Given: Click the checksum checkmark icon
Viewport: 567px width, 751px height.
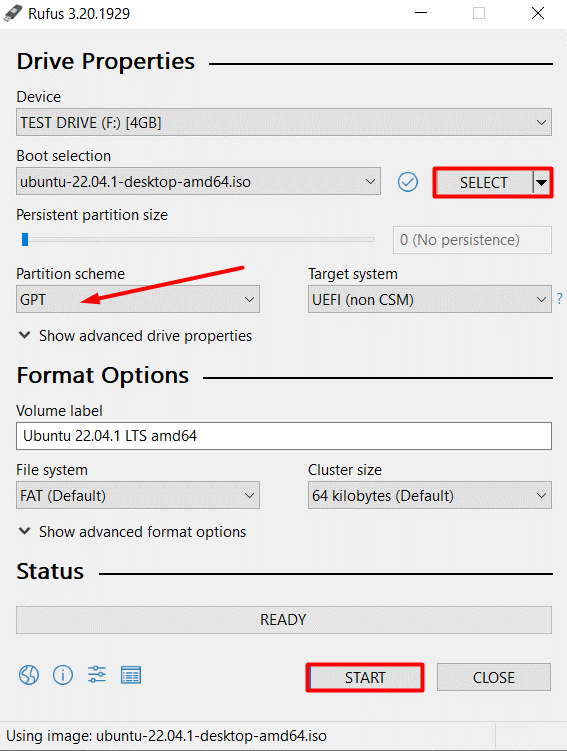Looking at the screenshot, I should click(408, 182).
